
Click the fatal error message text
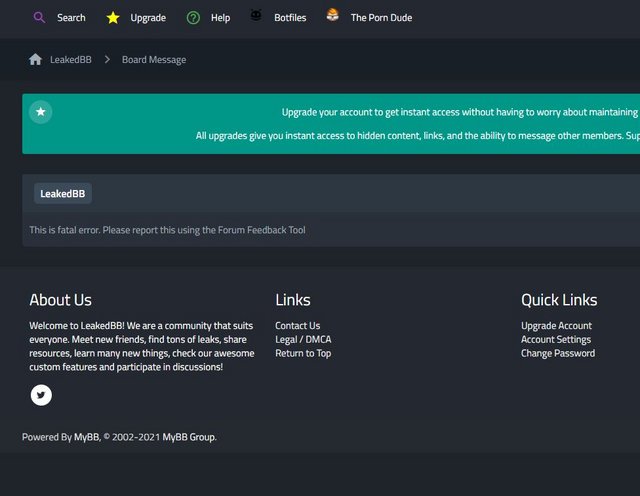click(x=167, y=230)
